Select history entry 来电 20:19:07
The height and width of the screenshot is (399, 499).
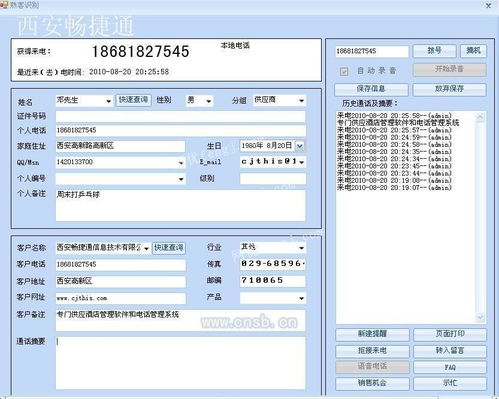pos(394,187)
